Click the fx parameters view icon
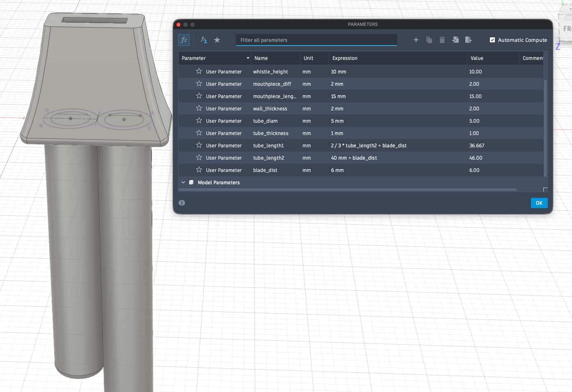 [x=184, y=40]
